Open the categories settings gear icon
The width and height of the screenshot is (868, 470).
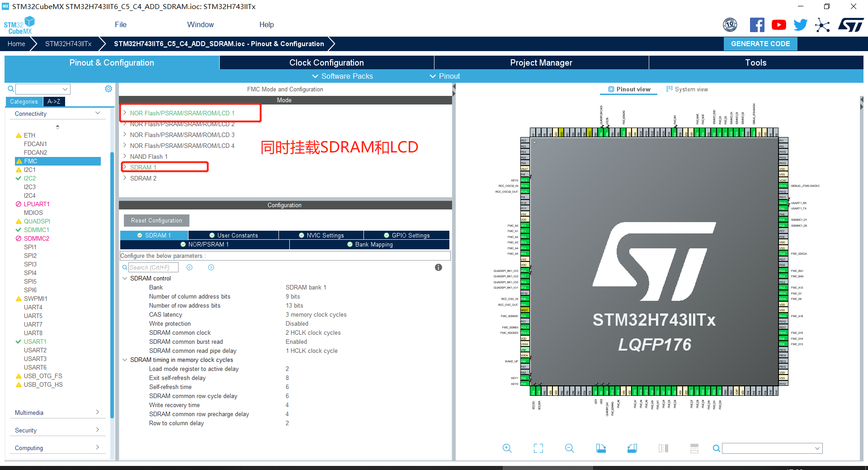108,89
